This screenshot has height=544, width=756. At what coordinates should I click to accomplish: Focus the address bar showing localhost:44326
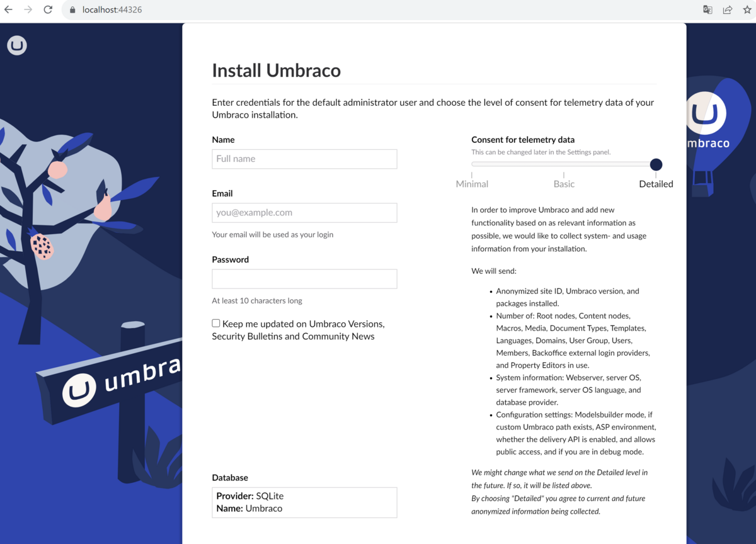378,10
